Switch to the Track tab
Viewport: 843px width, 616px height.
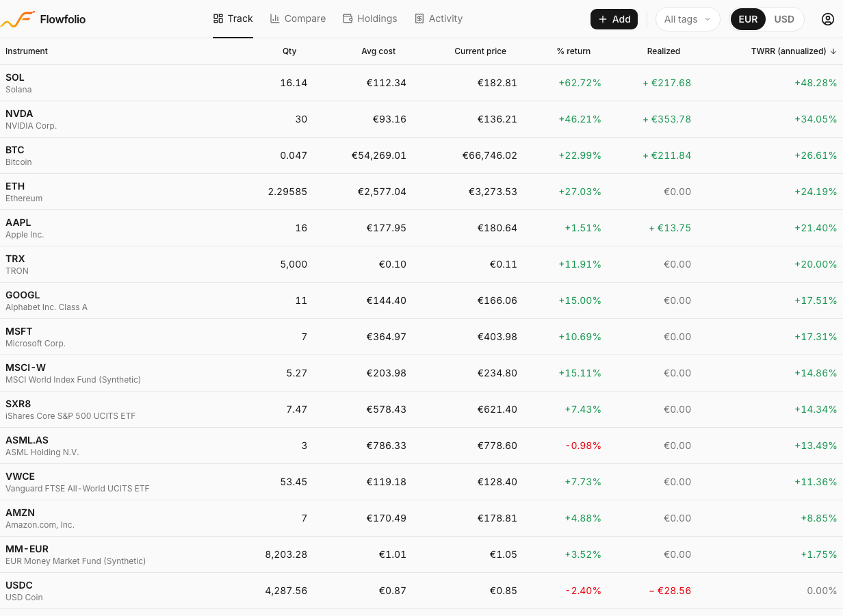click(233, 18)
